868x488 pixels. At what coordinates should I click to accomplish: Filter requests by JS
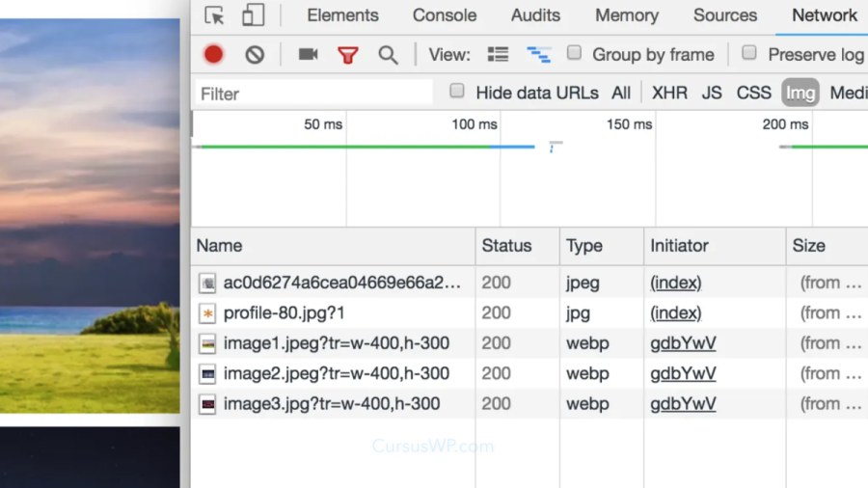(x=712, y=93)
